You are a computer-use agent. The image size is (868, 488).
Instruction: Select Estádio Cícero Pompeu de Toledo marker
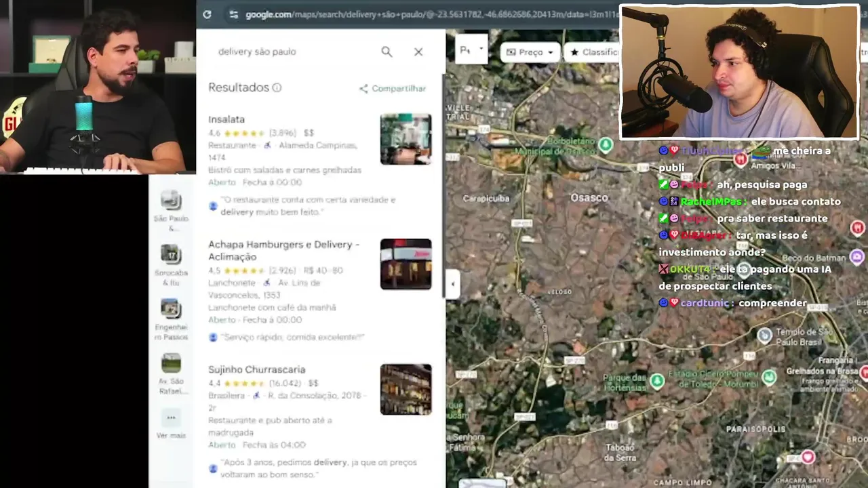pyautogui.click(x=768, y=376)
